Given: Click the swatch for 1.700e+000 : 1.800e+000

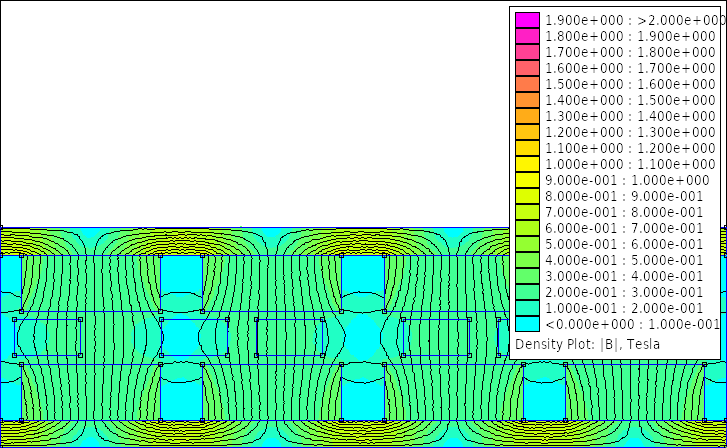Looking at the screenshot, I should click(x=527, y=52).
